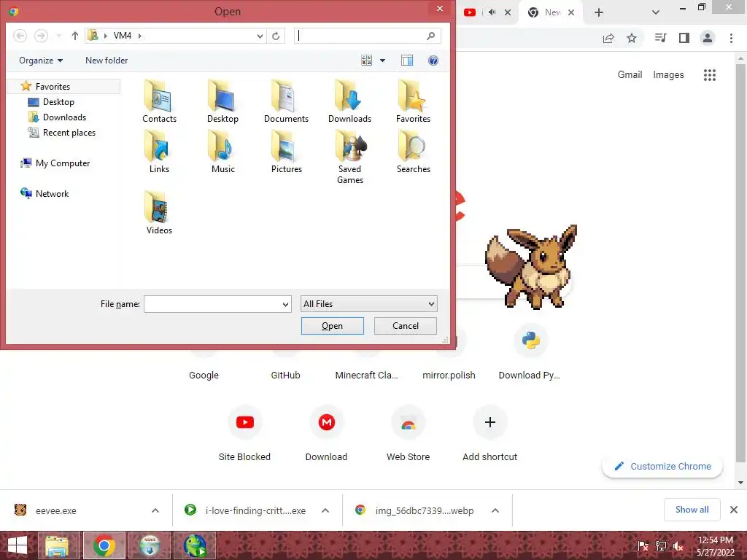Share this page icon in Chrome
The height and width of the screenshot is (560, 747).
tap(608, 38)
